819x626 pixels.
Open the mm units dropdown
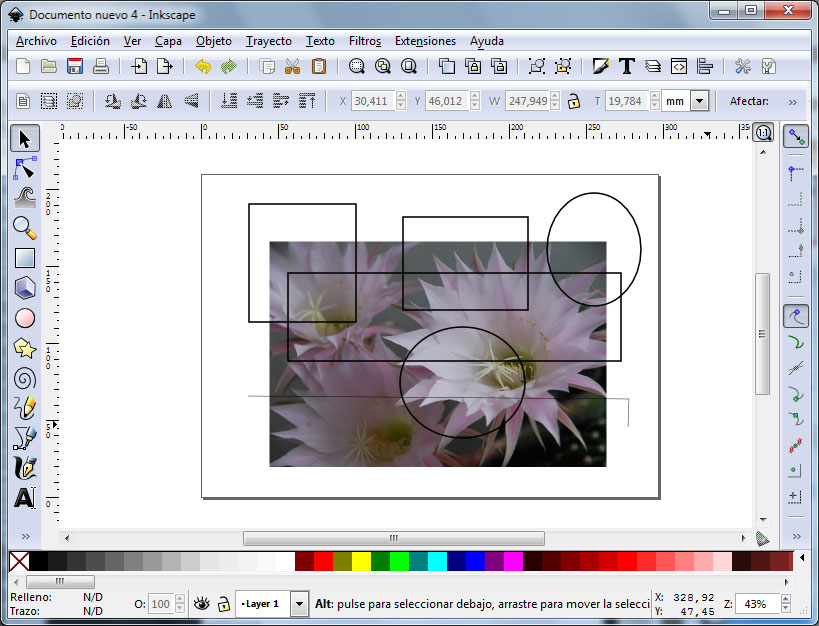click(699, 101)
